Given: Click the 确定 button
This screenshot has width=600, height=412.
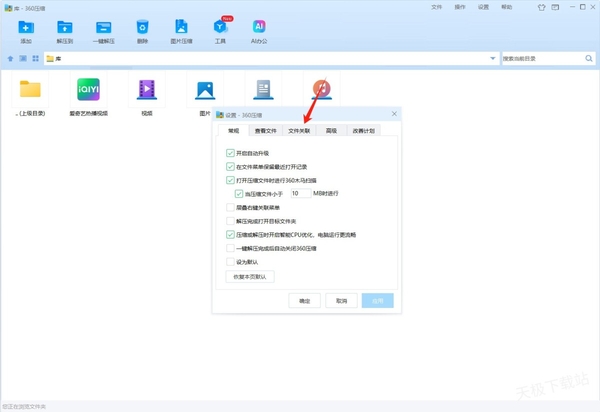Looking at the screenshot, I should (305, 300).
